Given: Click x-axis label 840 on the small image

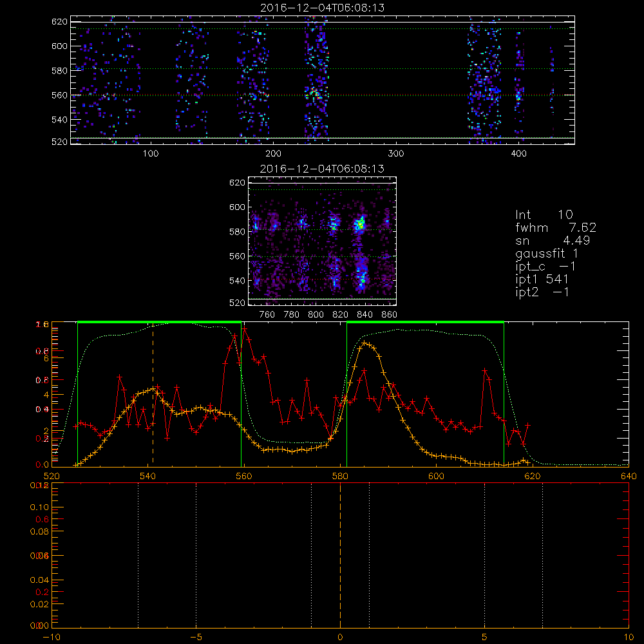Looking at the screenshot, I should pos(365,315).
